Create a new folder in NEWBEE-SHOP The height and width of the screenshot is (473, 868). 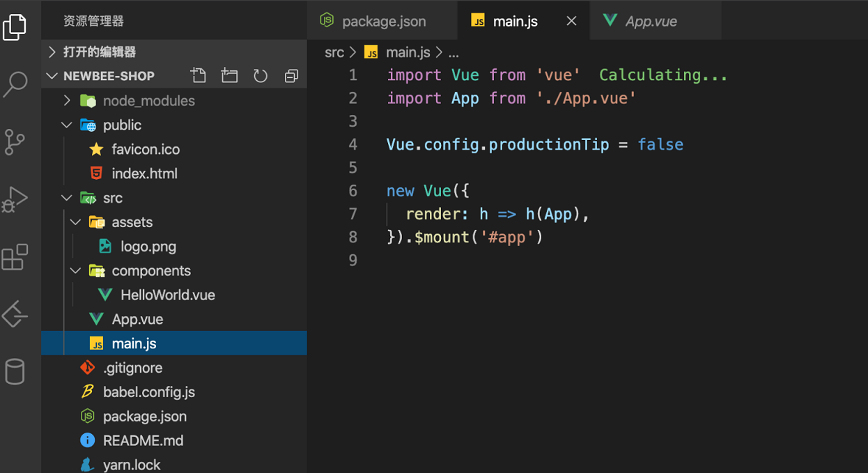[x=229, y=75]
